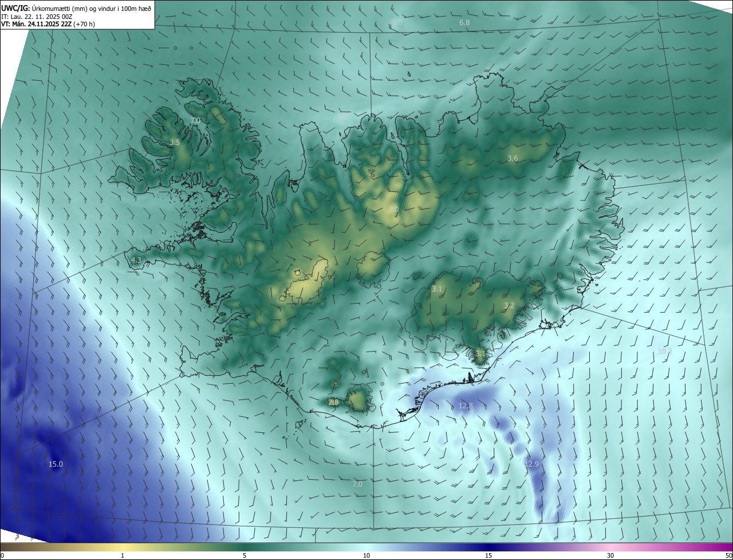Select the 15.0 value in the dark blue southwest area
Screen dimensions: 733x560
(56, 464)
